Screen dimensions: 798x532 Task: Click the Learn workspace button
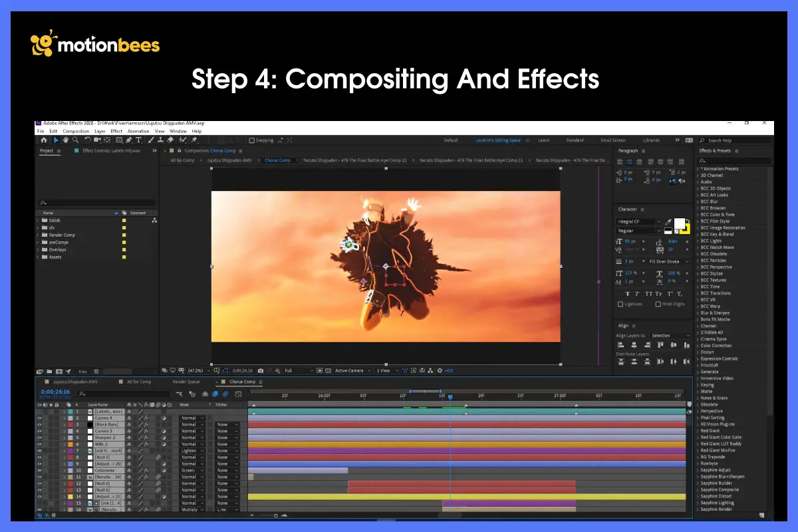coord(545,140)
